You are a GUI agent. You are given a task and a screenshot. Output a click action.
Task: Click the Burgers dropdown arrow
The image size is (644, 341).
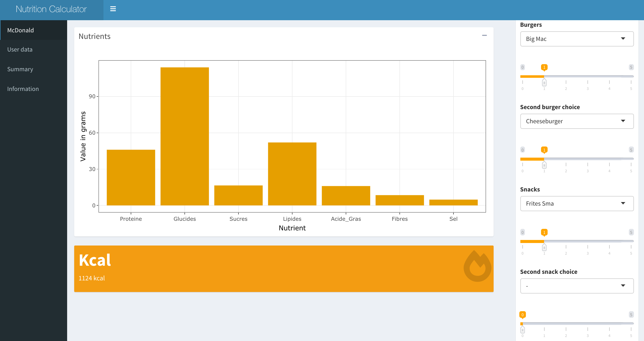coord(623,39)
